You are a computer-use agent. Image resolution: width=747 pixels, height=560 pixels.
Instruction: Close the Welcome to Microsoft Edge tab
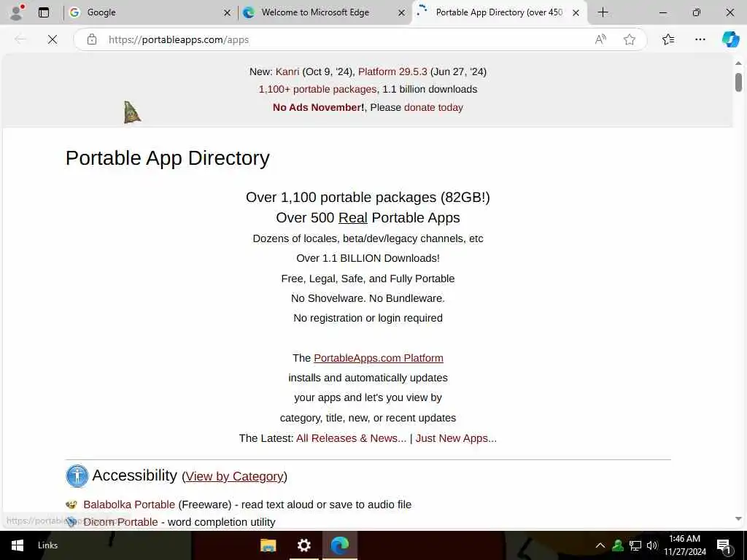(x=402, y=13)
